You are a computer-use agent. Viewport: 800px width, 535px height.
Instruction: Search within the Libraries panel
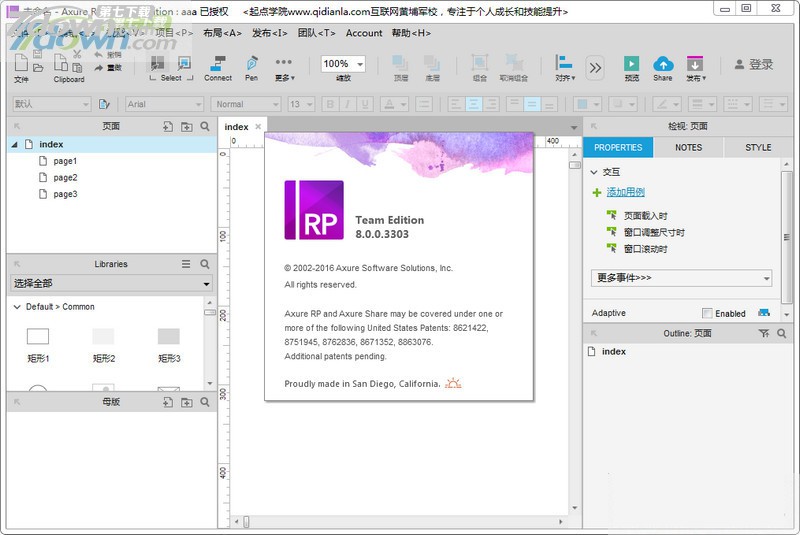pyautogui.click(x=205, y=264)
